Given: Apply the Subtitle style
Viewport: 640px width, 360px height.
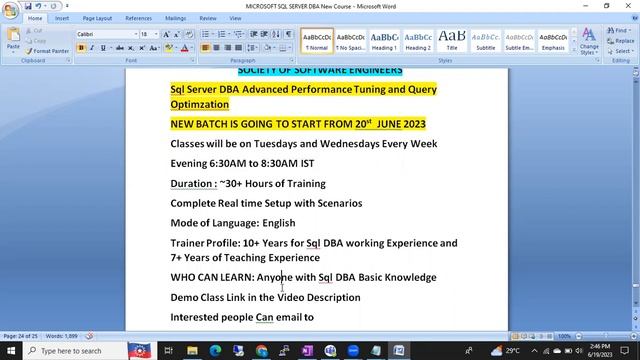Looking at the screenshot, I should tap(486, 40).
